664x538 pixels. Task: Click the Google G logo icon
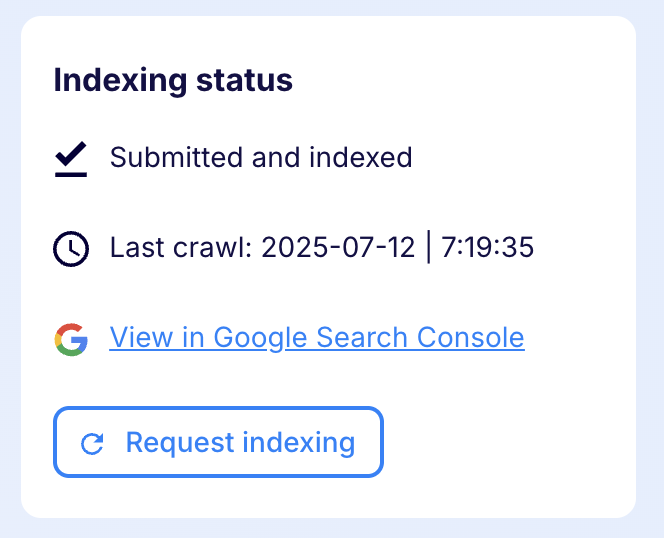point(71,339)
